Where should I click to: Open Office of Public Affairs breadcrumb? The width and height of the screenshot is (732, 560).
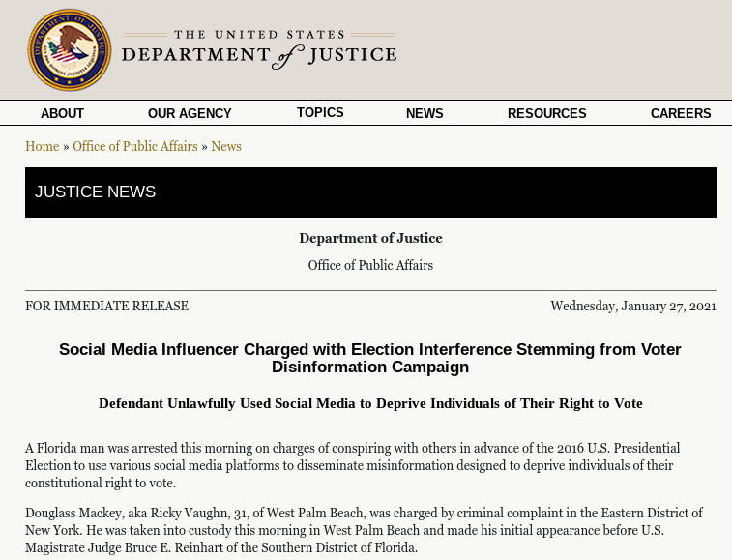pos(134,146)
